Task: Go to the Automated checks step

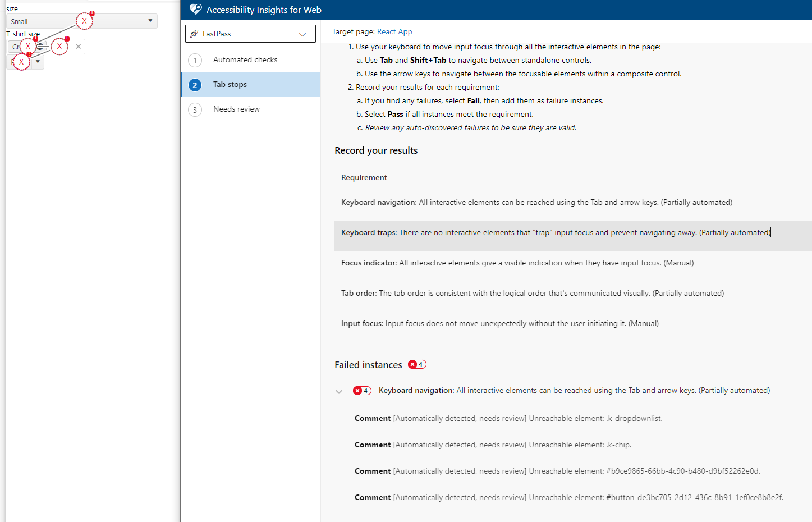Action: (x=245, y=60)
